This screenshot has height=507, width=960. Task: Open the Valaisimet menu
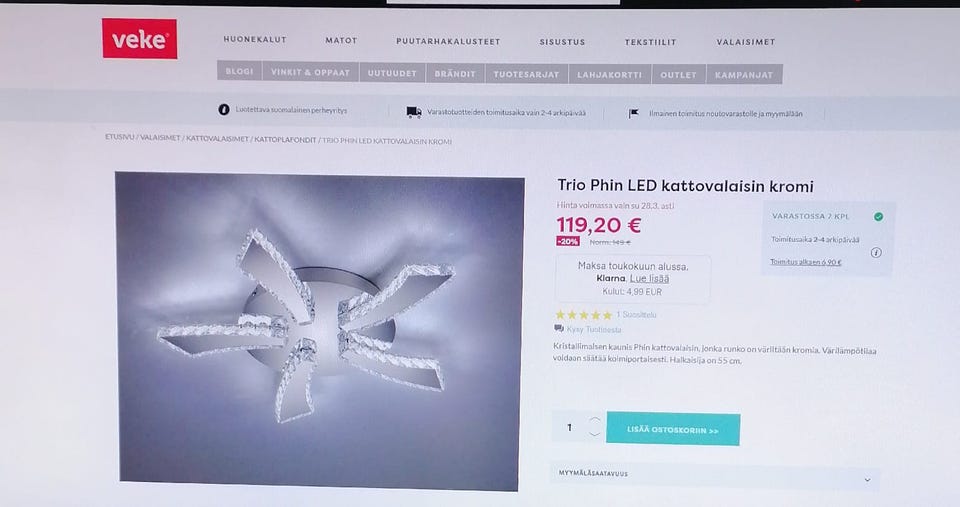(746, 42)
